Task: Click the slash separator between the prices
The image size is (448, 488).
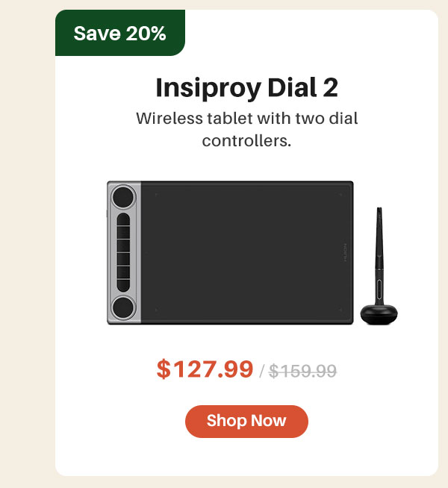Action: [x=261, y=372]
